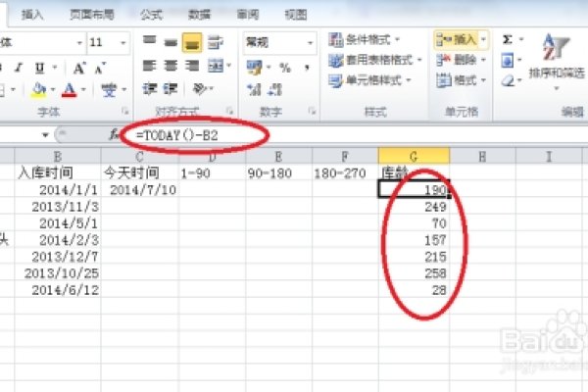
Task: Select cell with value 258
Action: click(414, 273)
